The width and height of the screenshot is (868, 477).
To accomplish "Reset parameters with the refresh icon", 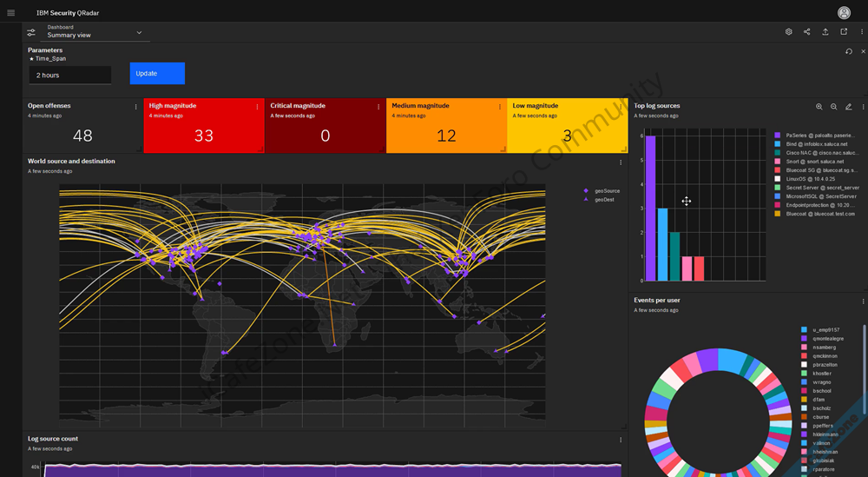I will [849, 52].
